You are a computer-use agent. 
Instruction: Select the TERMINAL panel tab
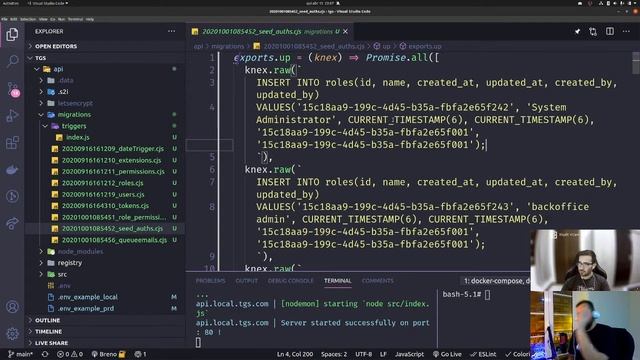pos(338,281)
